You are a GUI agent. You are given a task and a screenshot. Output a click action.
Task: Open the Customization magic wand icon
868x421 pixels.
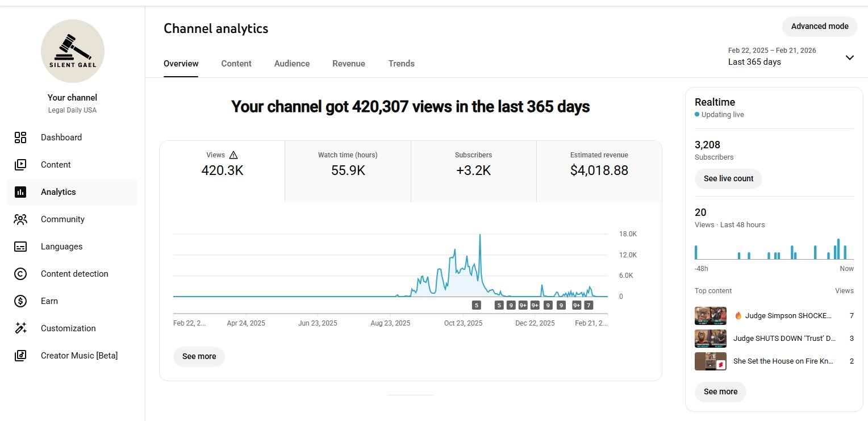tap(20, 328)
